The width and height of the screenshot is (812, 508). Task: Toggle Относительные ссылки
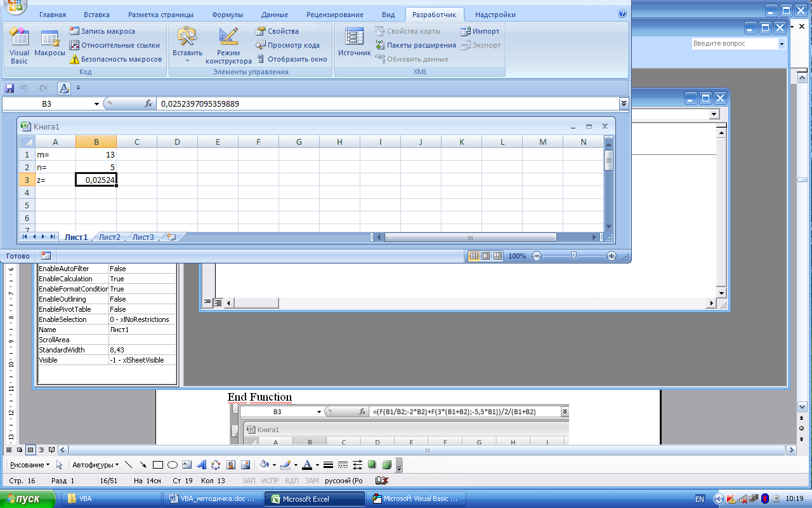(115, 45)
